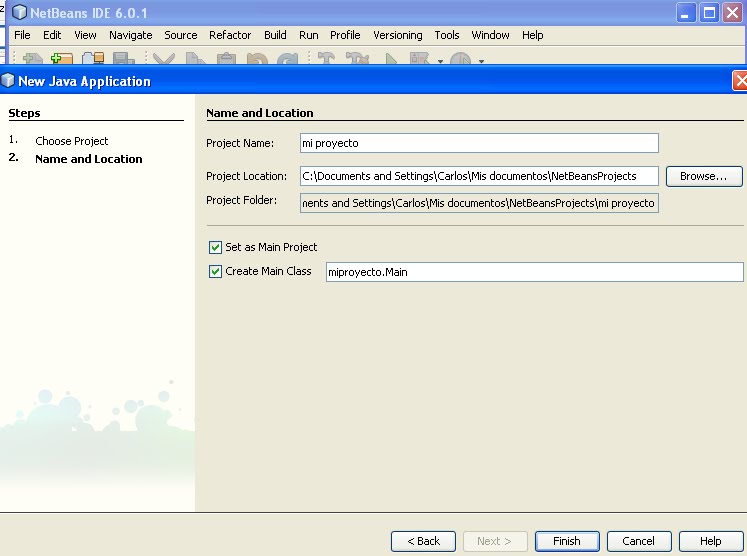
Task: Open the Tools menu
Action: (x=447, y=35)
